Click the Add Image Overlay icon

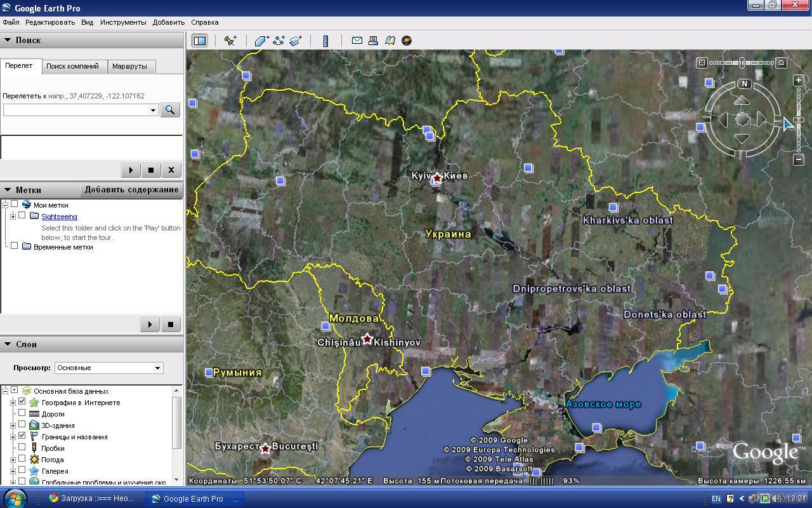(296, 41)
